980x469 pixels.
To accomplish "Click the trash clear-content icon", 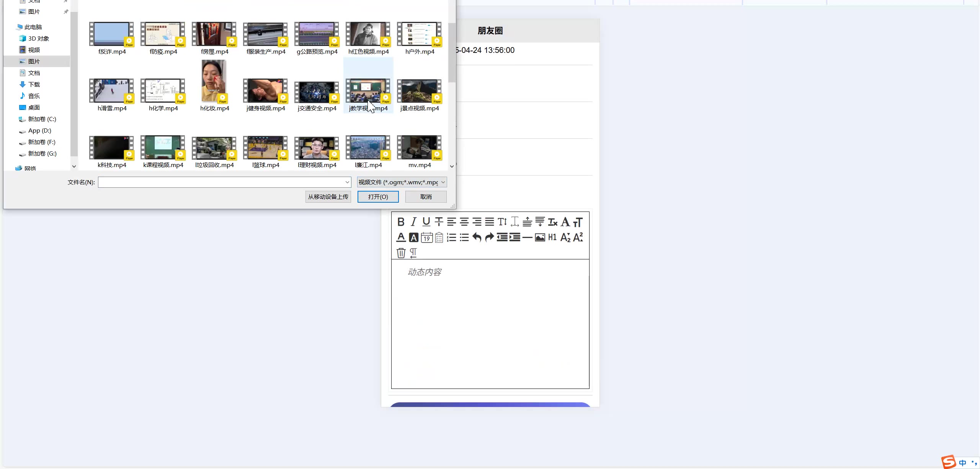I will [x=401, y=253].
